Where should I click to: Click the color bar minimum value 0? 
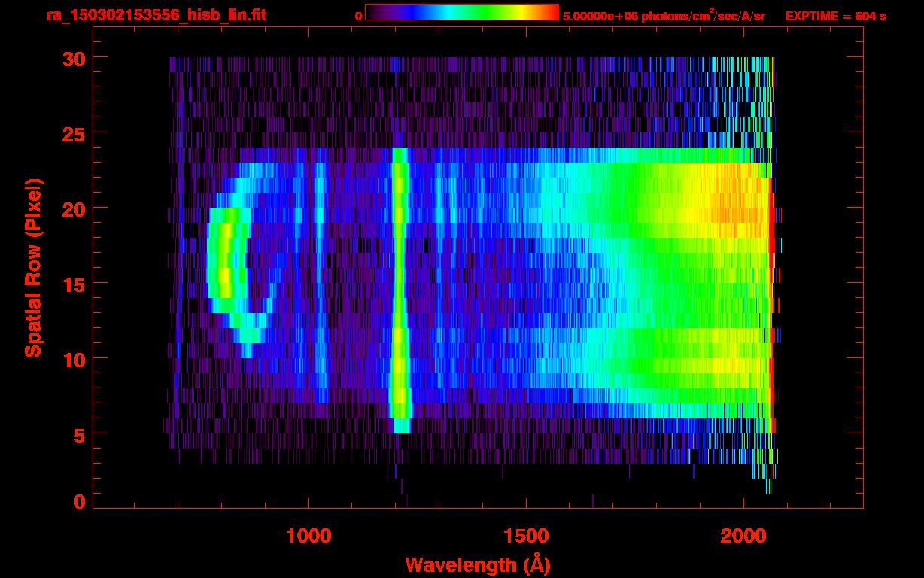coord(359,16)
